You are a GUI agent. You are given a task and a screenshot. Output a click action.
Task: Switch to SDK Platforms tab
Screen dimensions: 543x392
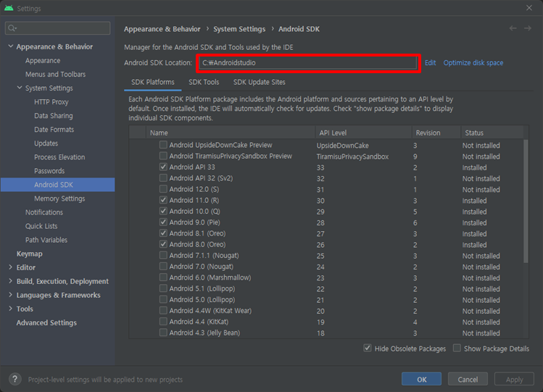click(x=153, y=82)
